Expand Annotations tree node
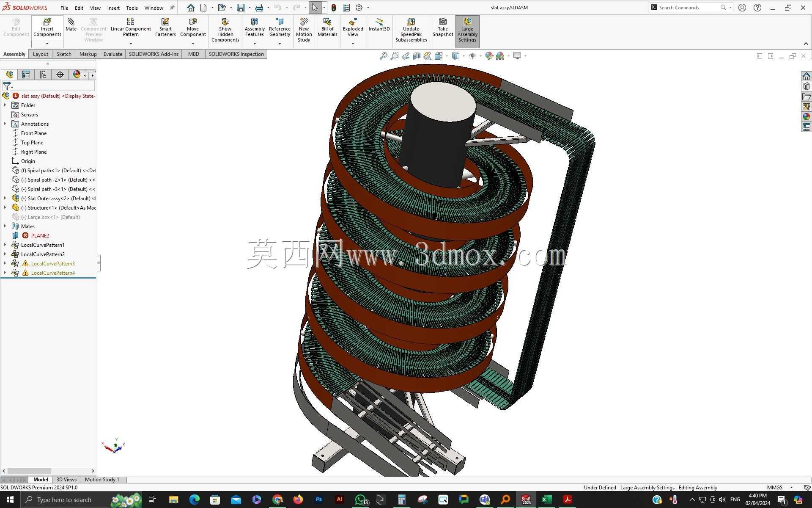Screen dimensions: 812x508 (5, 124)
